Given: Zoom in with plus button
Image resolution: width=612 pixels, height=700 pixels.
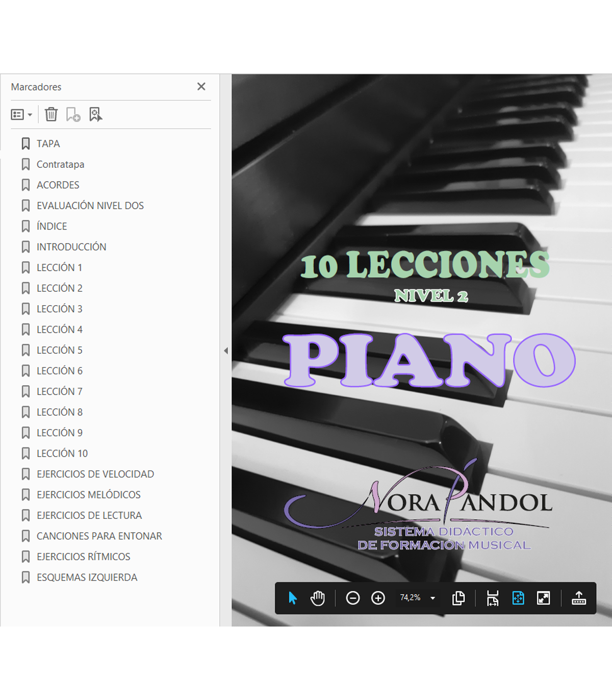Looking at the screenshot, I should (x=378, y=598).
